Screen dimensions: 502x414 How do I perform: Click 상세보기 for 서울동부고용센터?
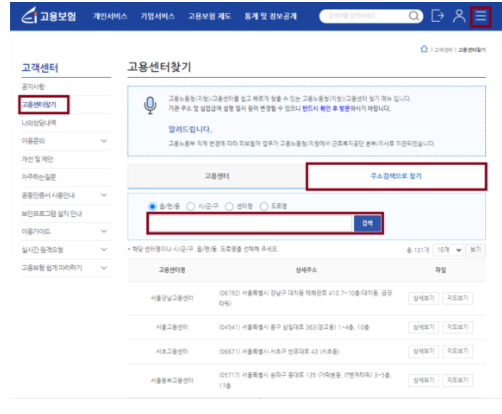(424, 380)
